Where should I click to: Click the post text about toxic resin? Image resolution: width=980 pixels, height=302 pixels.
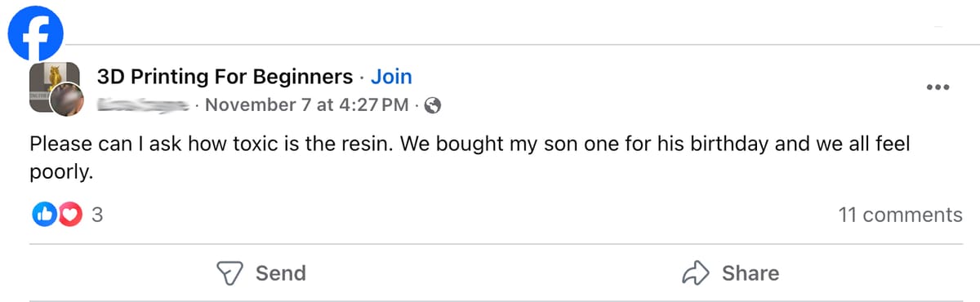pos(470,158)
